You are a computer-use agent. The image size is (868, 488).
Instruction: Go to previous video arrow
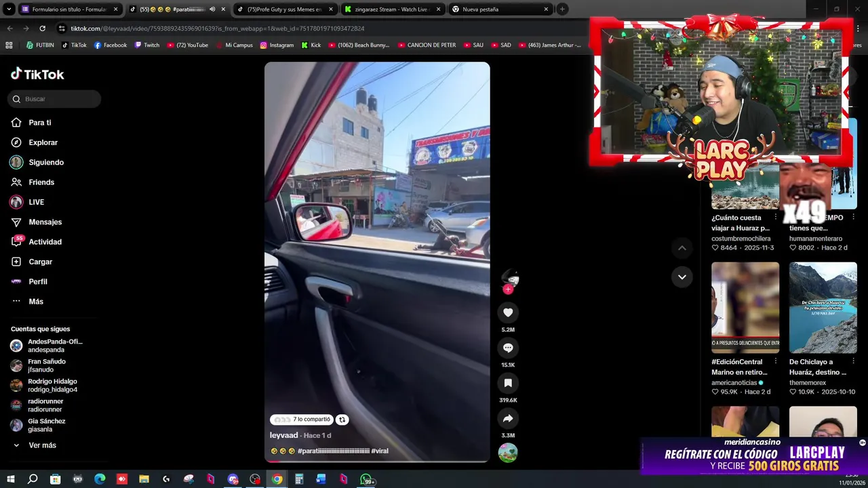click(682, 248)
